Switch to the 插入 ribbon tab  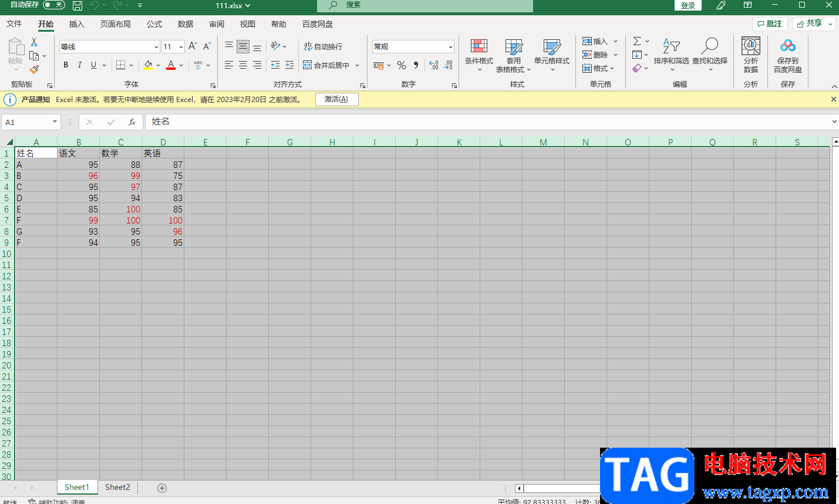(77, 24)
